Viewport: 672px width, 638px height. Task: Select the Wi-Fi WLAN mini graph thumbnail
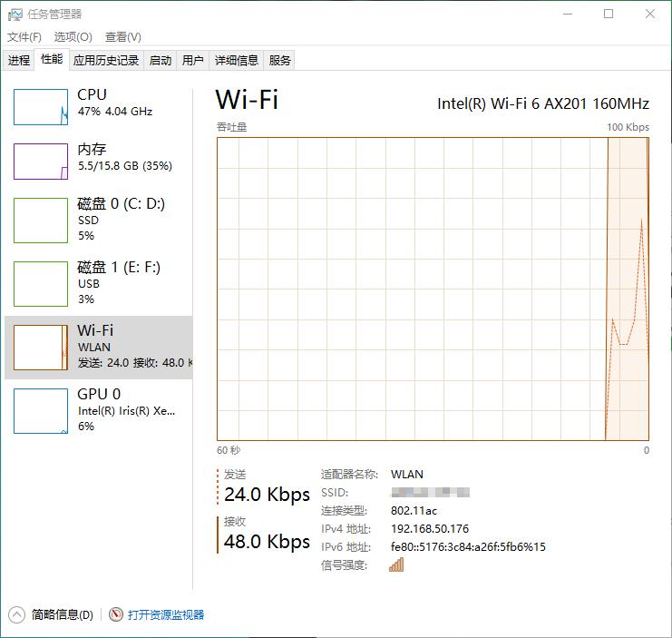pyautogui.click(x=41, y=348)
